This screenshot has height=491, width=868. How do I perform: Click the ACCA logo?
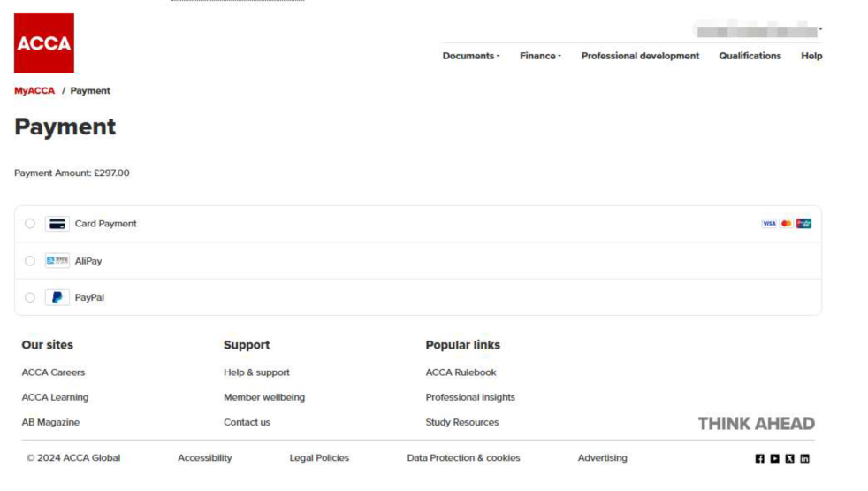(43, 43)
